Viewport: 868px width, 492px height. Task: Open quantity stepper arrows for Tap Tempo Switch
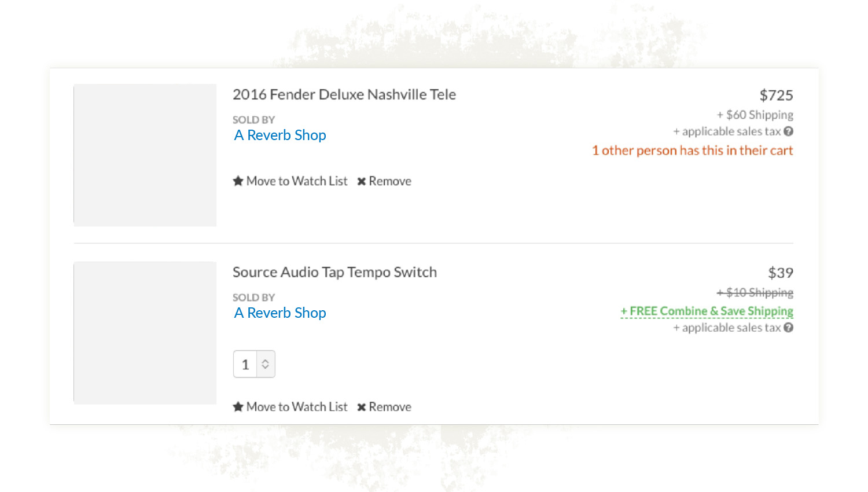266,364
